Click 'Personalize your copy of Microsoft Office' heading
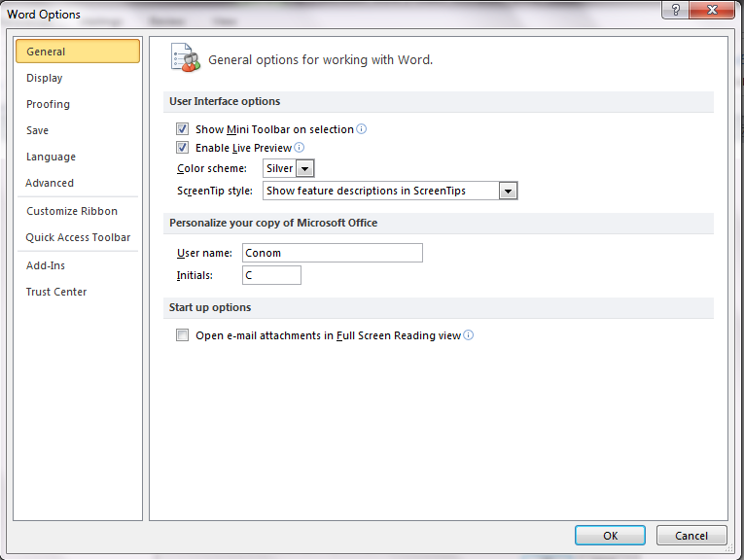 [273, 223]
